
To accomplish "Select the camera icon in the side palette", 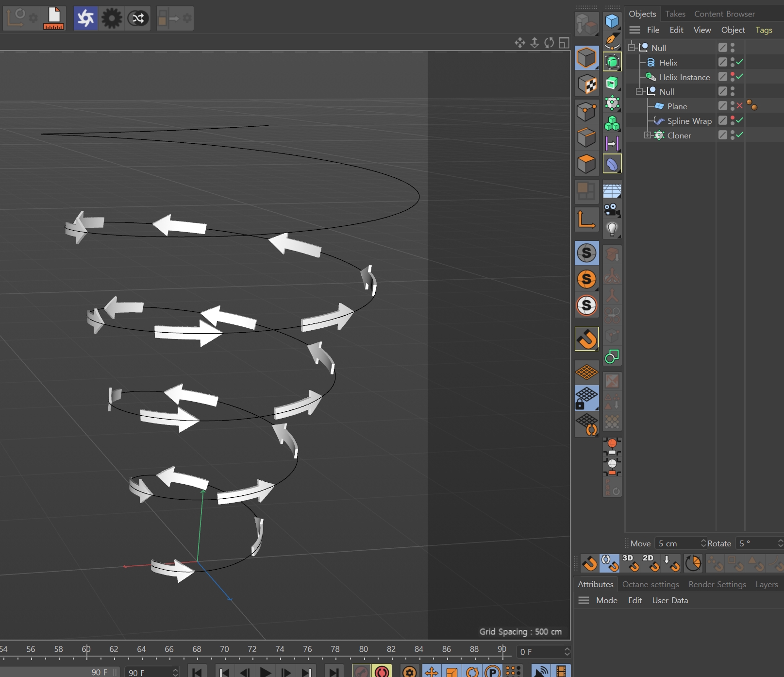I will [612, 210].
